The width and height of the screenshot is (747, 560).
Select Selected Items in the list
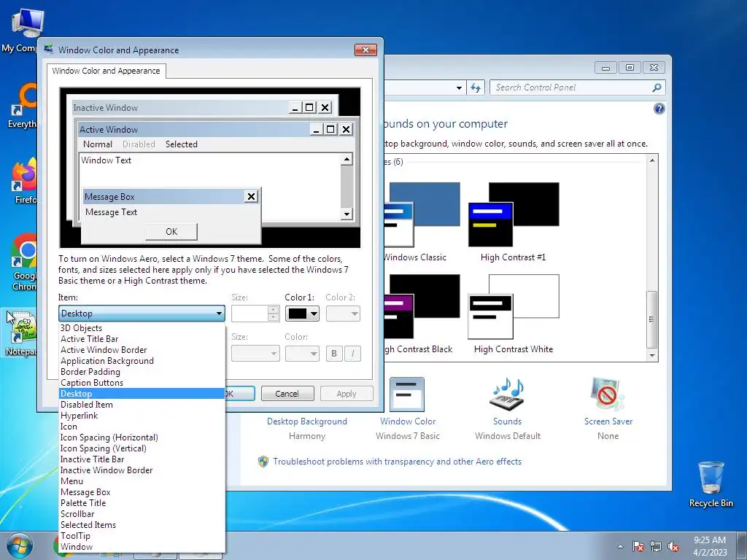[x=142, y=525]
